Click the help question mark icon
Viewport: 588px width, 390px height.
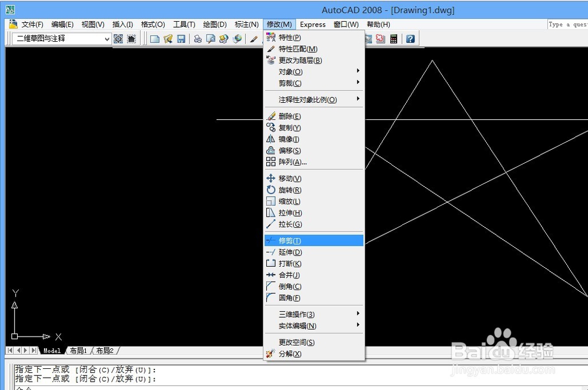coord(410,39)
